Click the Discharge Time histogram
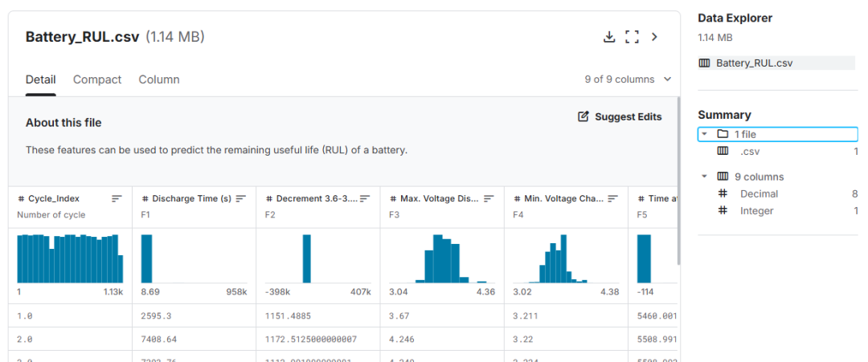The height and width of the screenshot is (362, 868). click(x=194, y=258)
